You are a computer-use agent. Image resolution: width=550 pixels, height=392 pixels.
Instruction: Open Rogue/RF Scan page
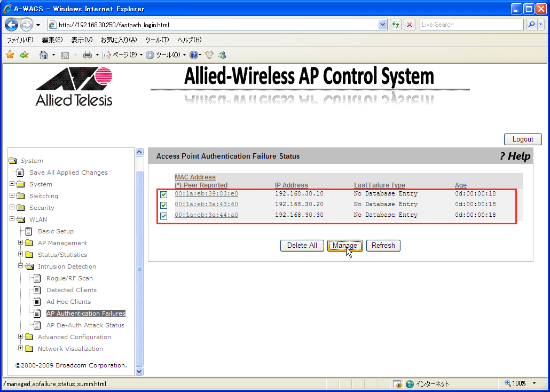tap(69, 278)
